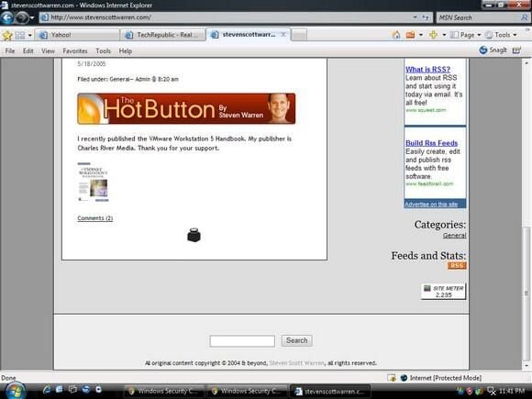This screenshot has height=399, width=532.
Task: Click the MSN Search box
Action: pyautogui.click(x=479, y=17)
